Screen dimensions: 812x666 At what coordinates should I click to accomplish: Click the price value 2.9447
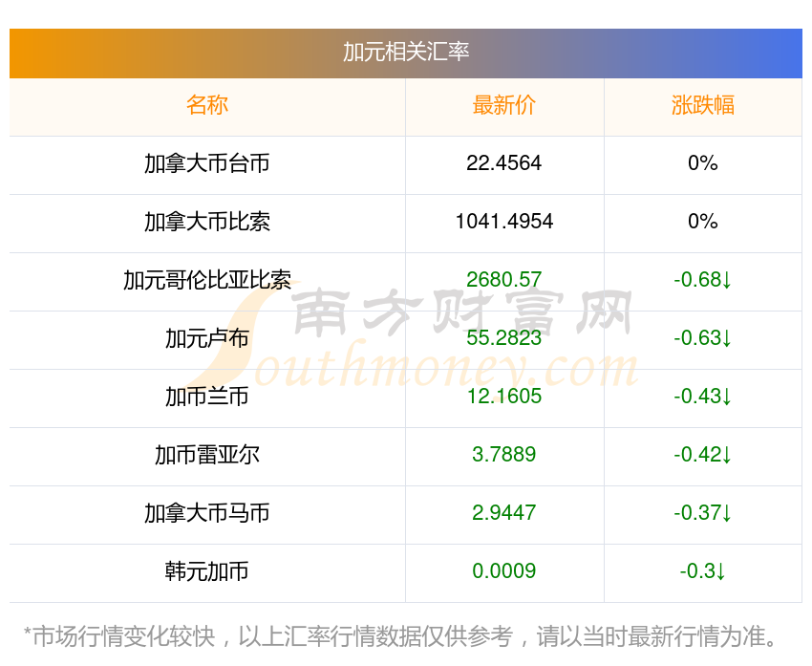pos(503,513)
